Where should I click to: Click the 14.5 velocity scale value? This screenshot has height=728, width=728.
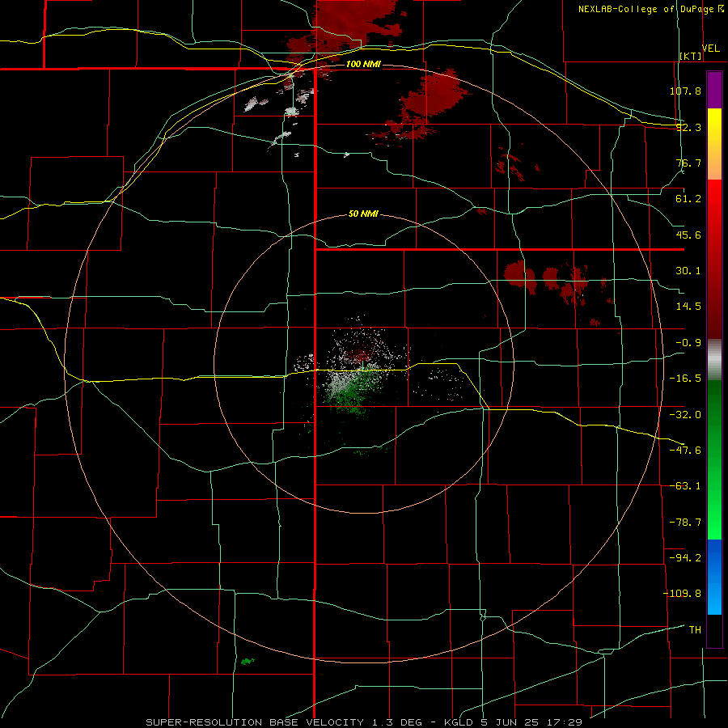pos(688,307)
